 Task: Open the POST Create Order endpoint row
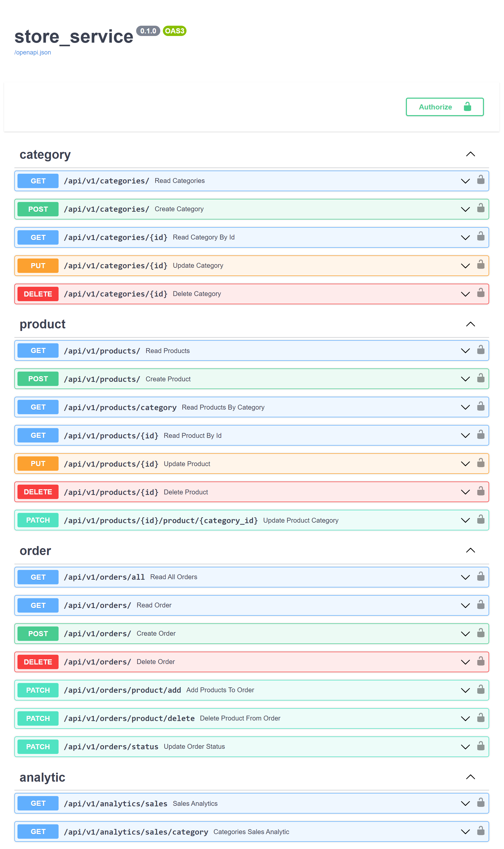(x=238, y=634)
